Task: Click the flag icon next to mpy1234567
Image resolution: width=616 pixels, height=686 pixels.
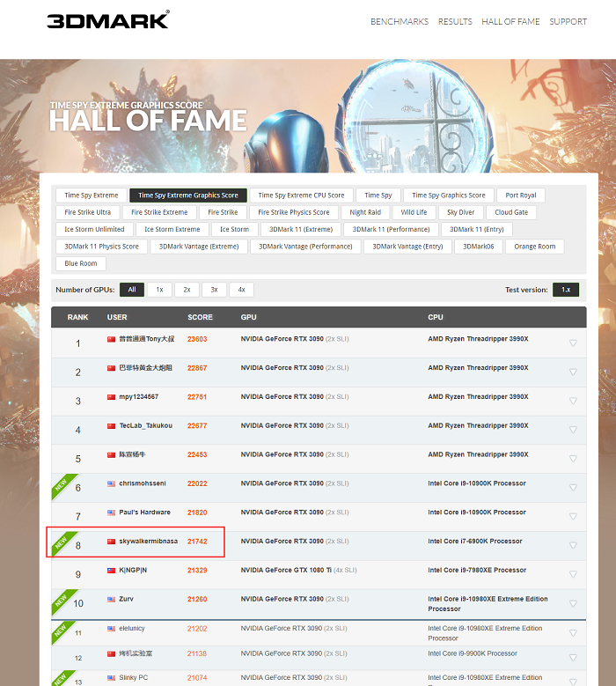Action: point(111,397)
